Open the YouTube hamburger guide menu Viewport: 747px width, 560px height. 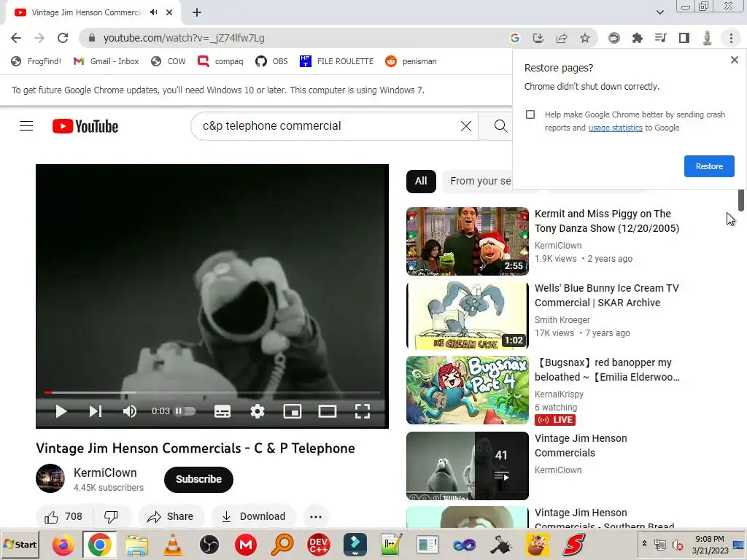pos(26,126)
